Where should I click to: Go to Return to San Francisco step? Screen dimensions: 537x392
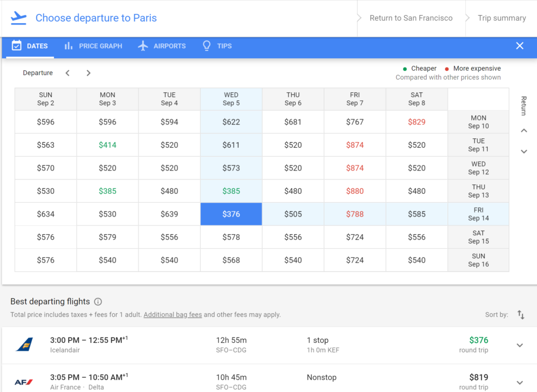411,17
